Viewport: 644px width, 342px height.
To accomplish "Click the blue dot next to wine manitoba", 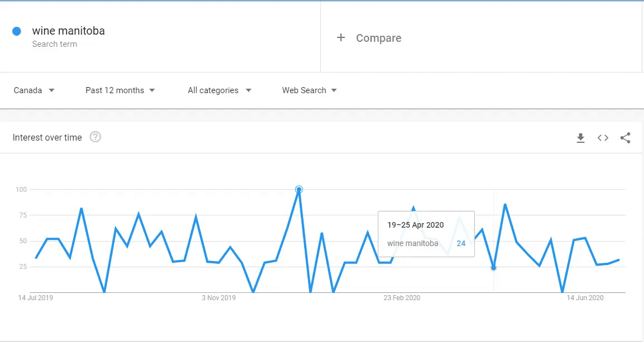I will [x=16, y=31].
